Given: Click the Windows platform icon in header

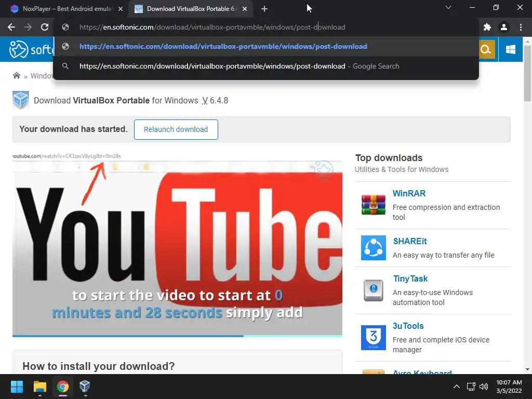Looking at the screenshot, I should [x=510, y=49].
